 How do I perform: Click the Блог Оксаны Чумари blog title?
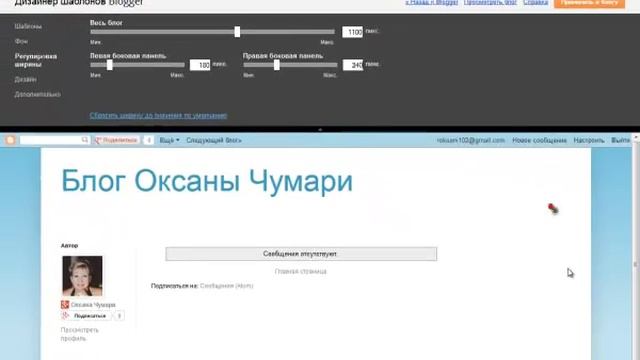[207, 181]
